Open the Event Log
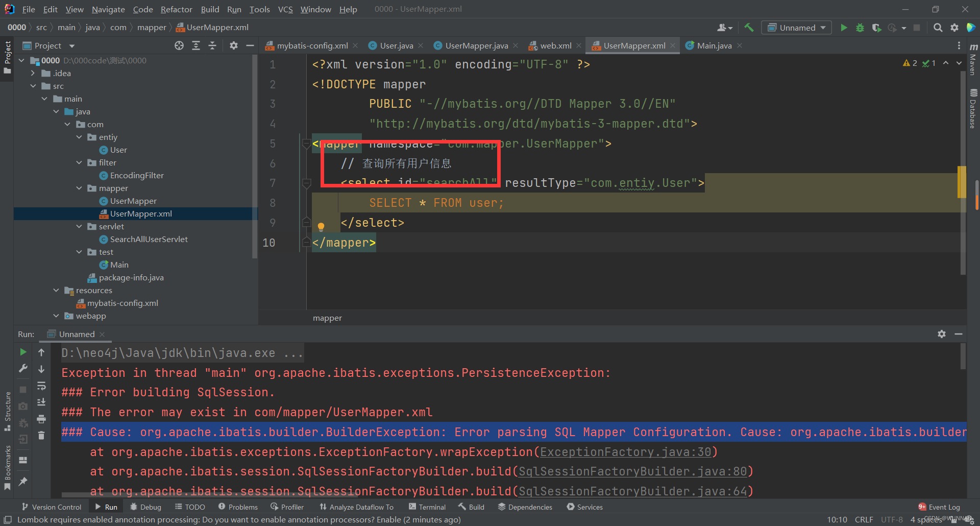This screenshot has width=980, height=526. (x=939, y=507)
